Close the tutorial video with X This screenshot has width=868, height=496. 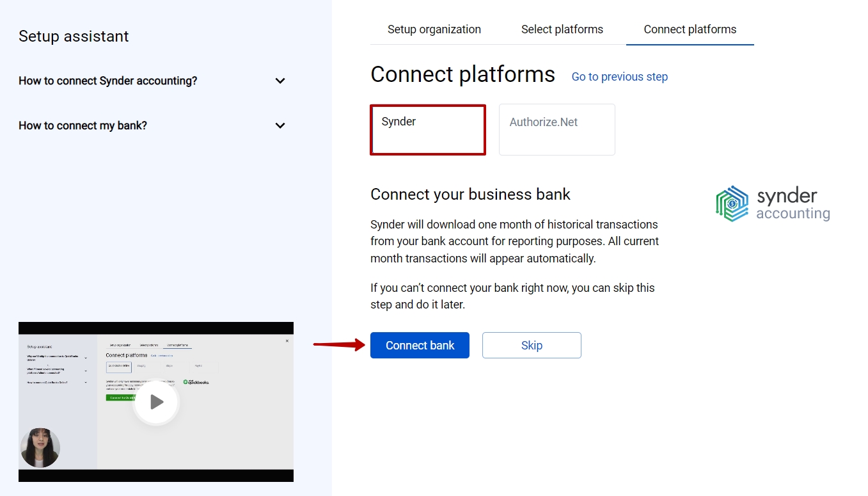(287, 341)
